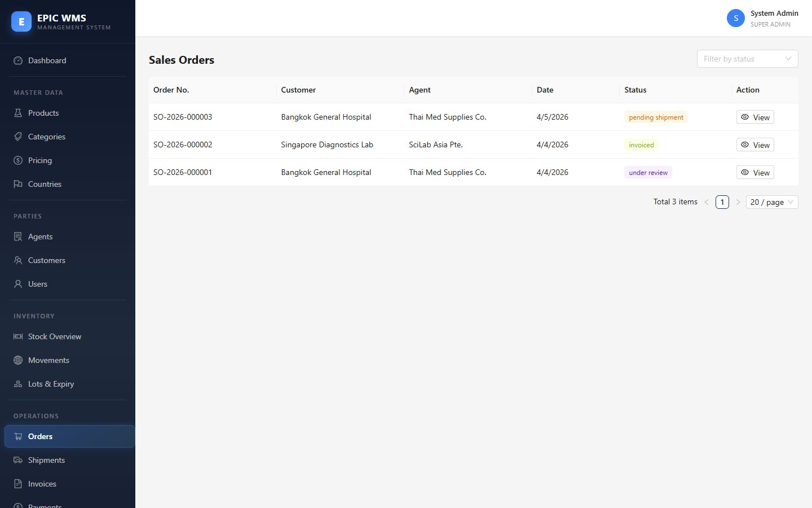Click the System Admin avatar

coord(736,18)
